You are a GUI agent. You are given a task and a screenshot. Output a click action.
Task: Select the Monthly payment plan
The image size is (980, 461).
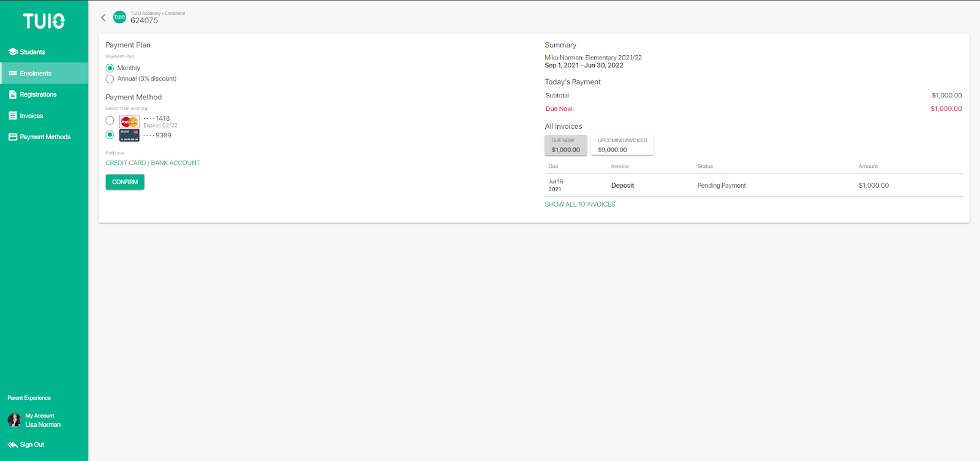pyautogui.click(x=110, y=68)
